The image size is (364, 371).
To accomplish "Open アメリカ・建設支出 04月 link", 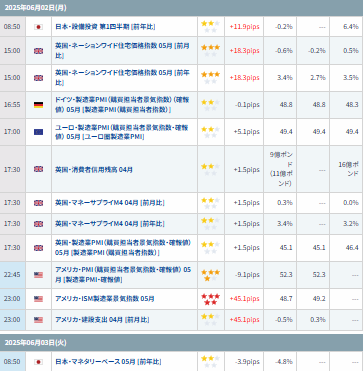I will pyautogui.click(x=102, y=320).
